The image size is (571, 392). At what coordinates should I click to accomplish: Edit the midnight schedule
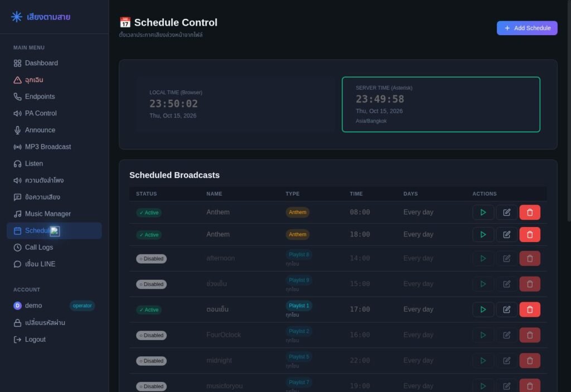click(x=506, y=360)
